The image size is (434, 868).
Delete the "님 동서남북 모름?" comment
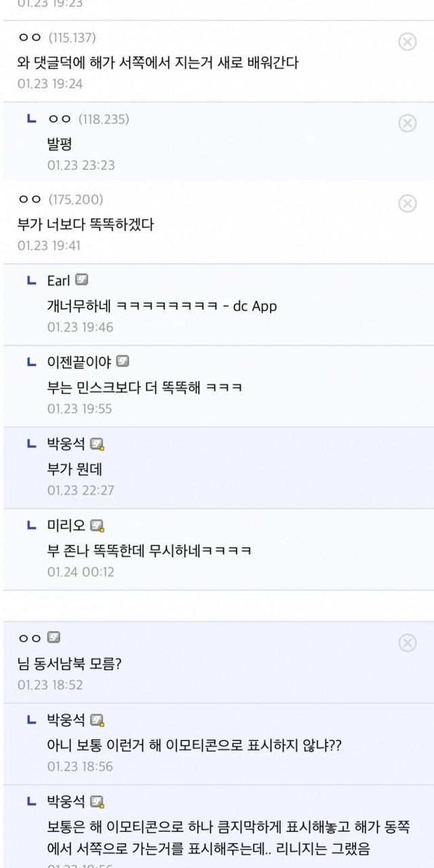(x=407, y=642)
